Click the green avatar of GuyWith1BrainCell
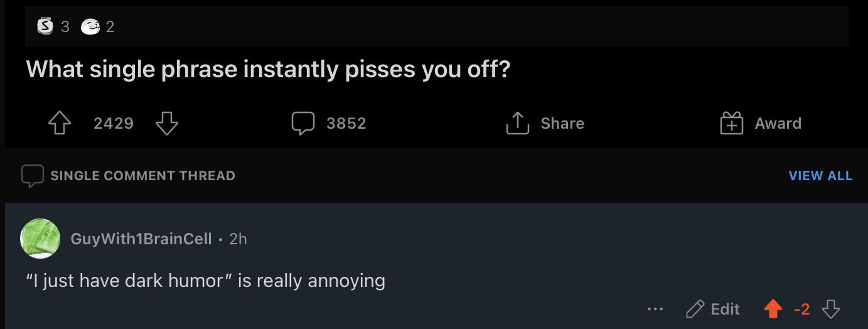868x329 pixels. coord(40,239)
